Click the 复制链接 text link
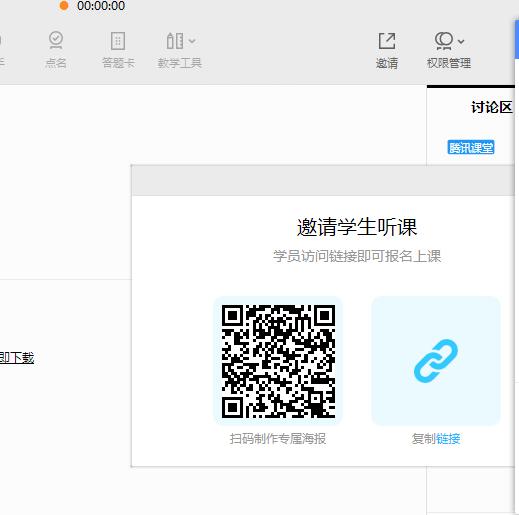The image size is (519, 515). tap(436, 439)
